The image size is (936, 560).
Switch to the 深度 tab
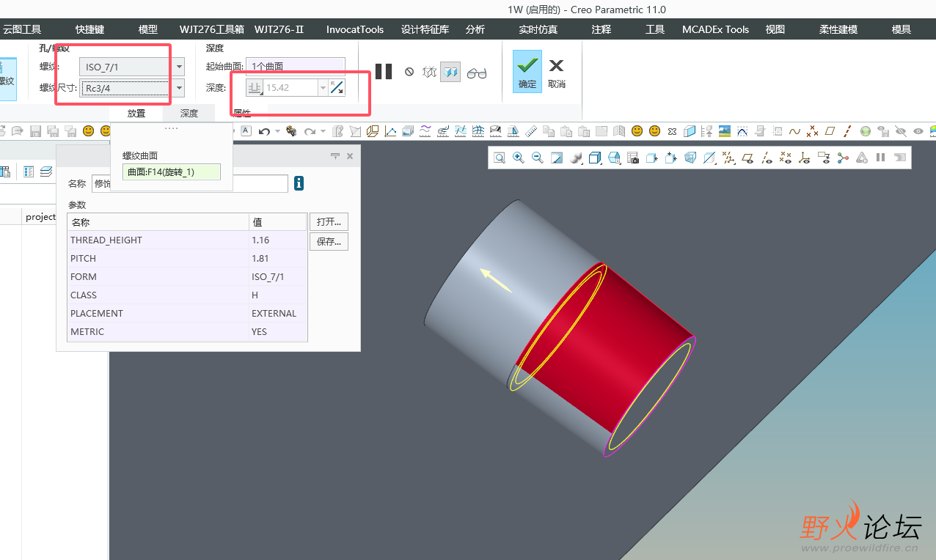tap(189, 114)
